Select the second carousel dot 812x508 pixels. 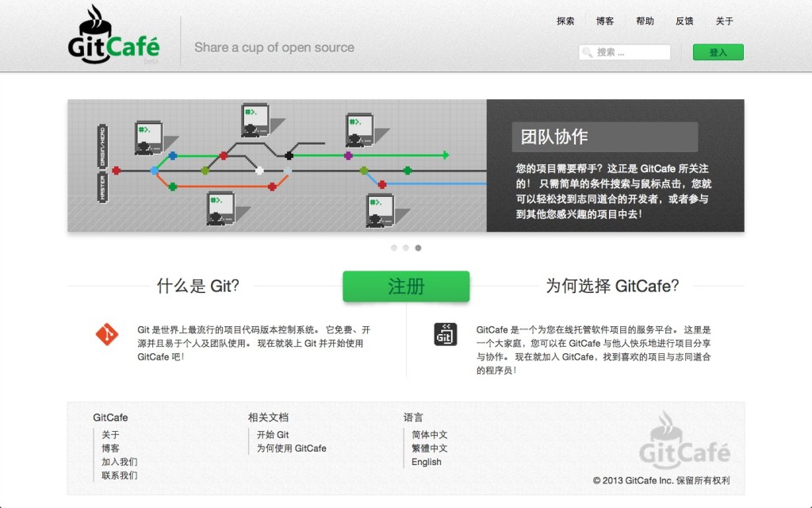click(406, 248)
